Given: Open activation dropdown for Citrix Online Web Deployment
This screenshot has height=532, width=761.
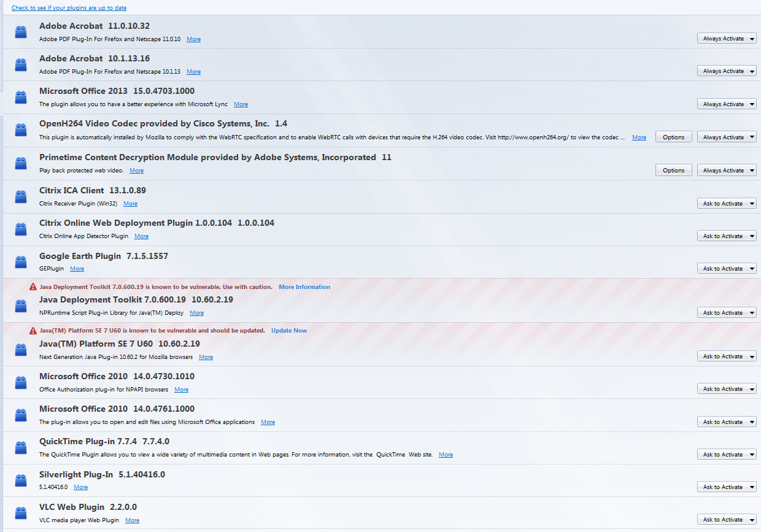Looking at the screenshot, I should click(727, 236).
